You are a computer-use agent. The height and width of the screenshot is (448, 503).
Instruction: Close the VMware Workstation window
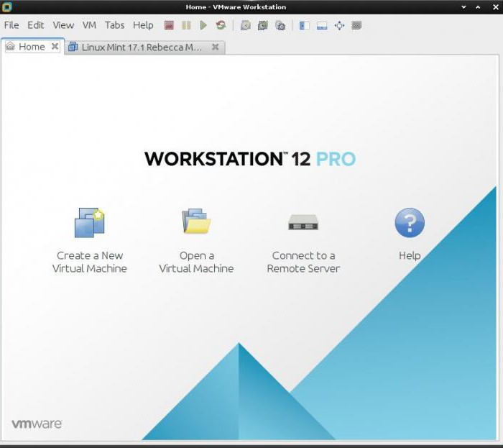(x=496, y=7)
